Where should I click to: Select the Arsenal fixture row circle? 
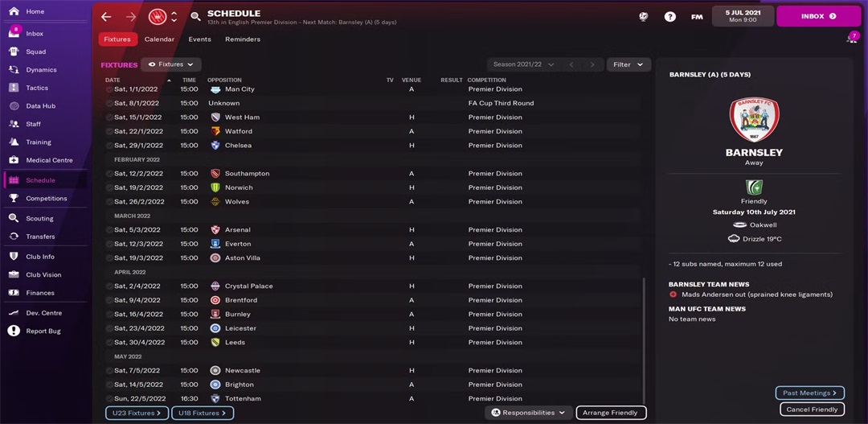pyautogui.click(x=109, y=230)
